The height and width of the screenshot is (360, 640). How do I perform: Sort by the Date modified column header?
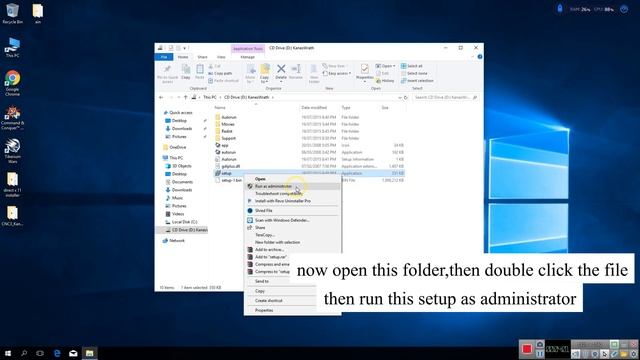tap(314, 108)
